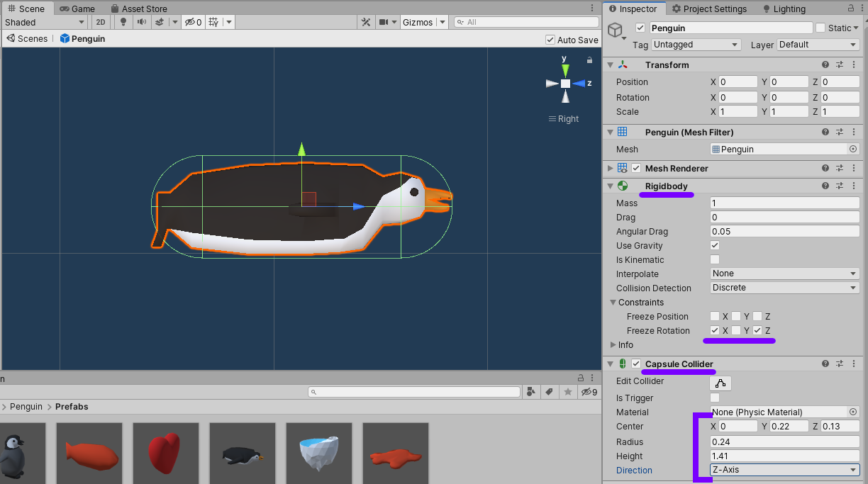
Task: Open the Direction Z-Axis dropdown
Action: (784, 470)
